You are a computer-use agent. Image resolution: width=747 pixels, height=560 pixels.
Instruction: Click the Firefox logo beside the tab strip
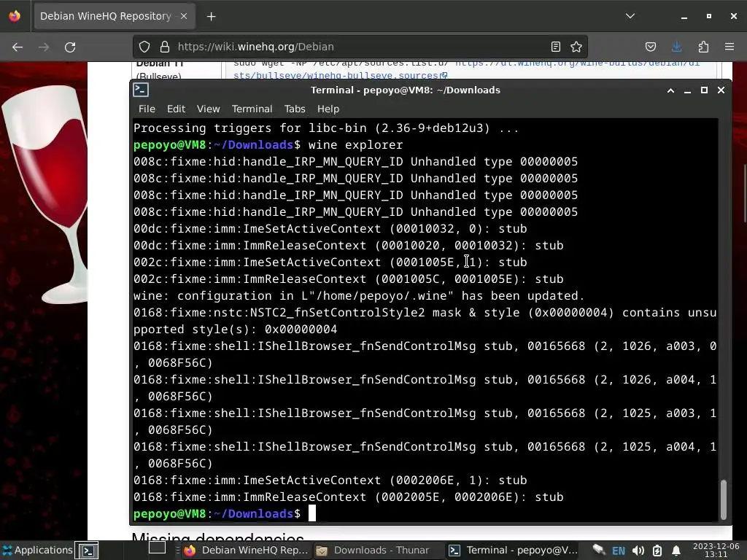click(x=15, y=16)
